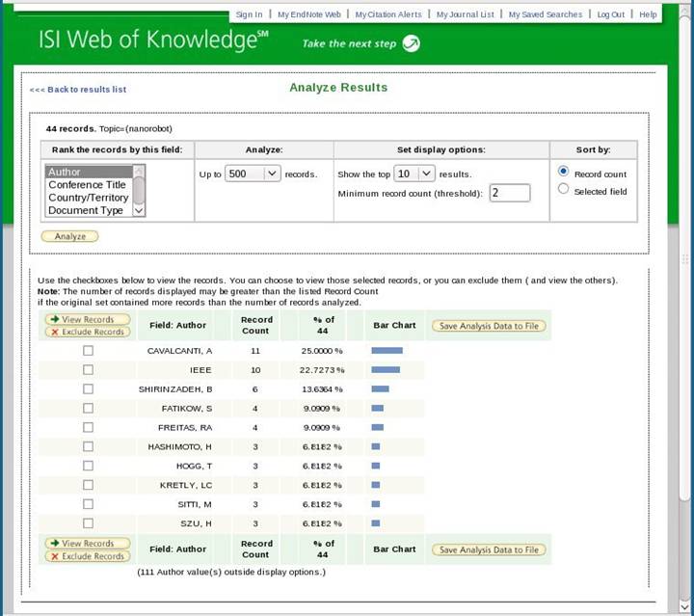Screen dimensions: 694x616
Task: Select the HASHIMOTO, H checkbox
Action: pos(88,446)
